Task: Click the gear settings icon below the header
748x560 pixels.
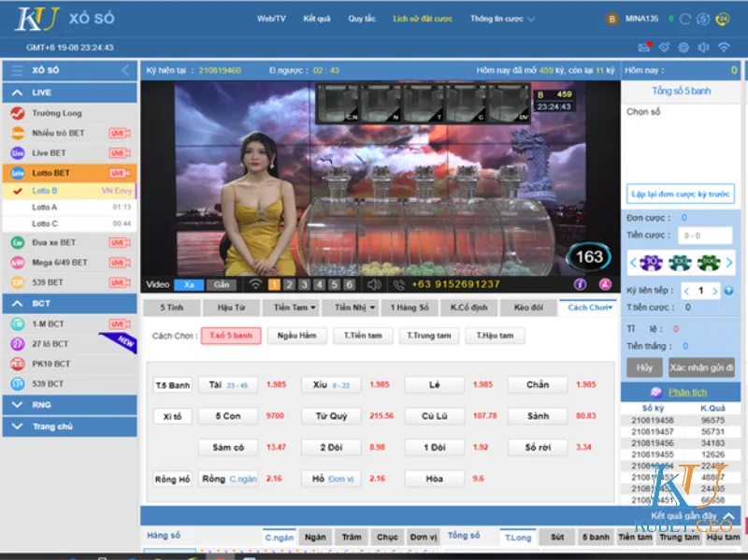Action: (683, 48)
